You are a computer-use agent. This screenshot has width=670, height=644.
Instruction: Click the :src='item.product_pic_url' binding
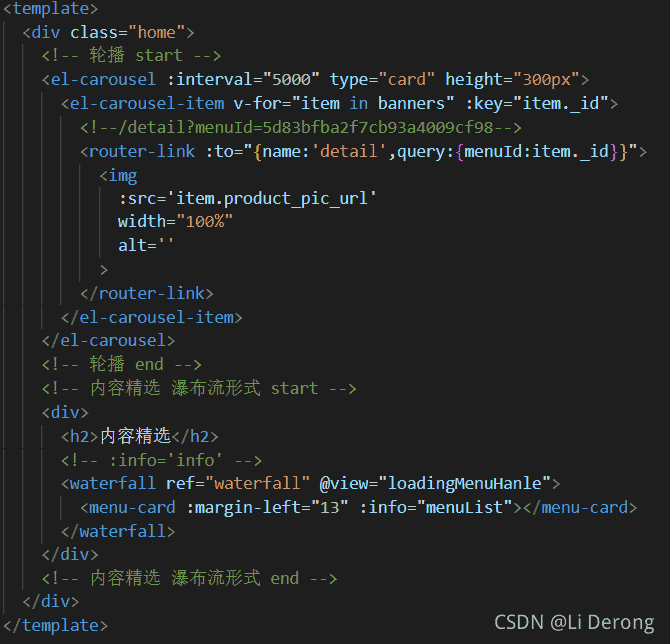pyautogui.click(x=247, y=199)
